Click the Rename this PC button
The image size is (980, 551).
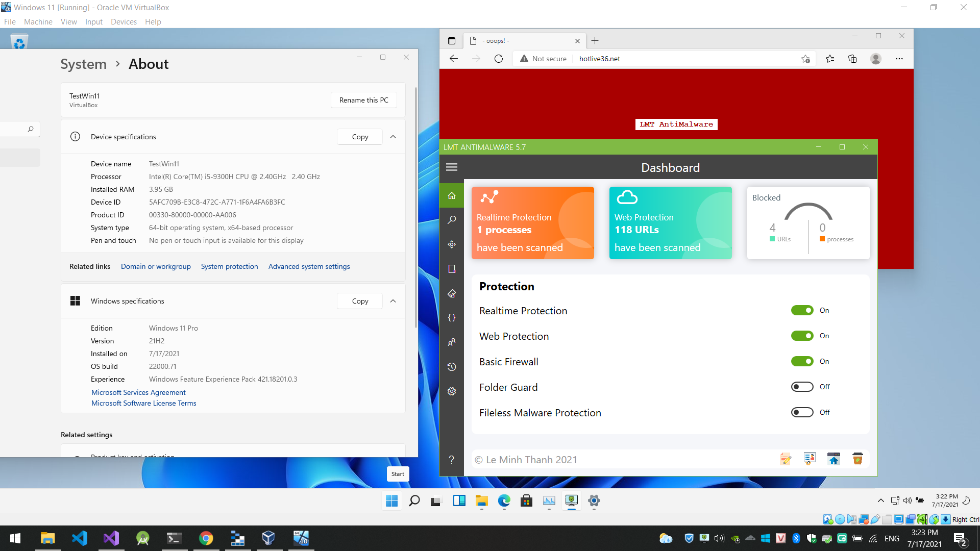click(x=363, y=100)
